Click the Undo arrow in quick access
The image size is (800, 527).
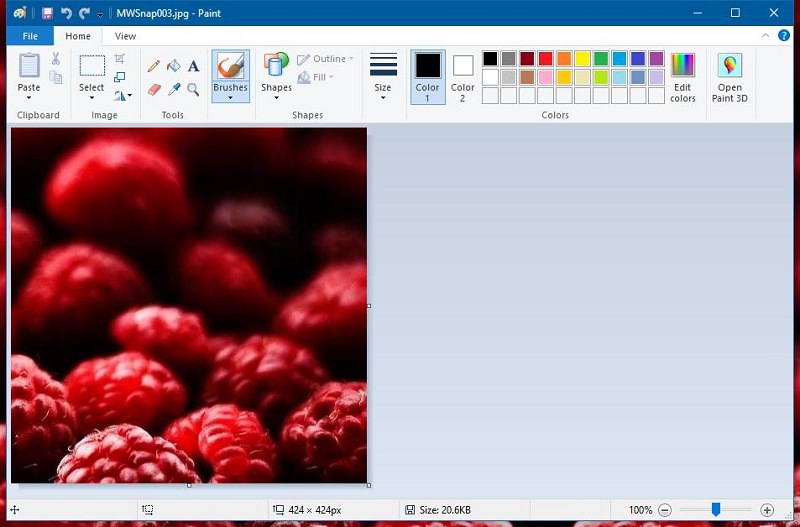(66, 13)
